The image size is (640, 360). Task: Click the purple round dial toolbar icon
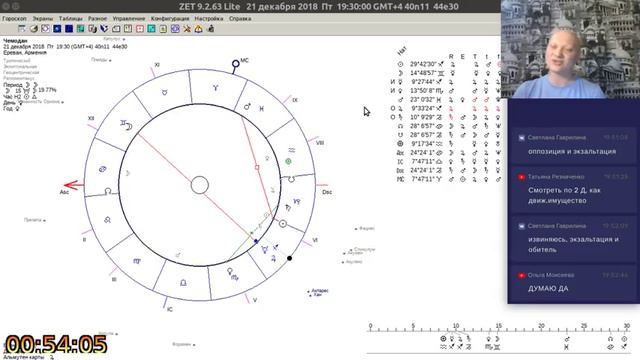pyautogui.click(x=175, y=29)
